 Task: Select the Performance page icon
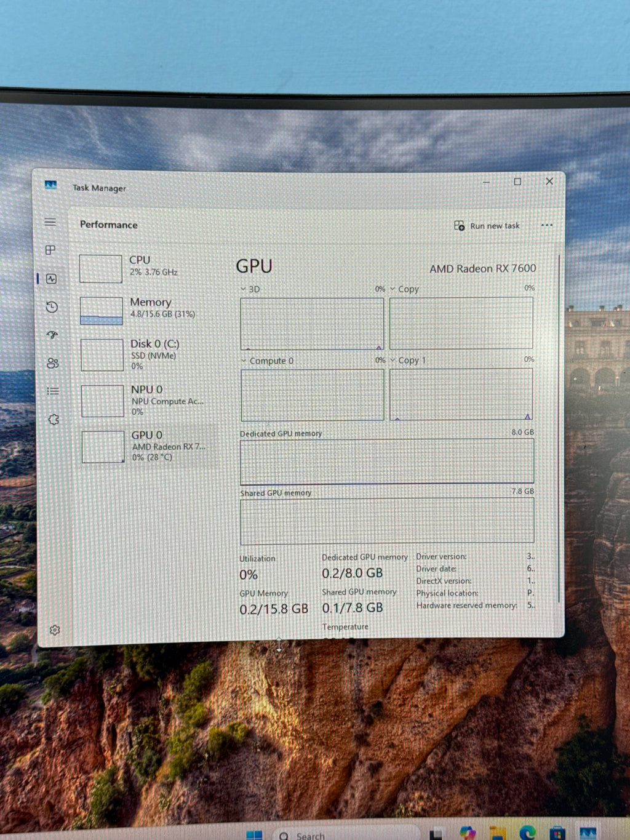tap(51, 279)
